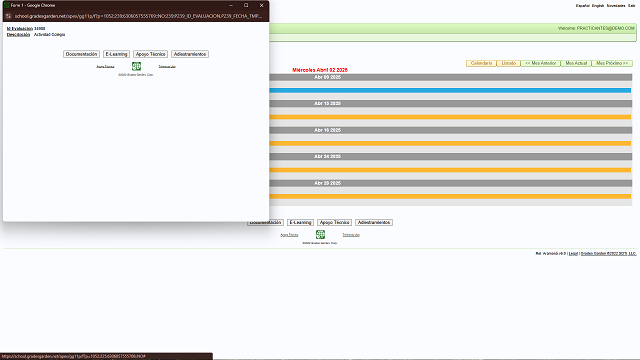Open the orange event under Abr 29 2025
This screenshot has width=640, height=360.
pos(450,196)
